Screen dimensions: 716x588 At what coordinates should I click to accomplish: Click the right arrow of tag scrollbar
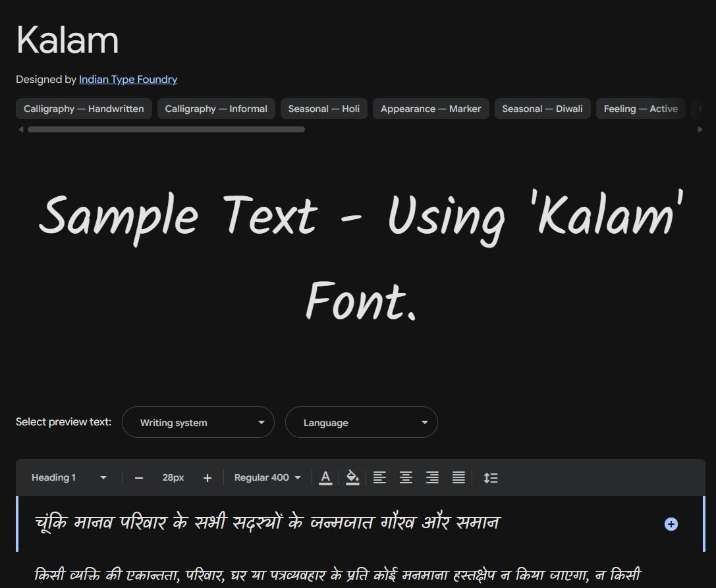pos(700,130)
